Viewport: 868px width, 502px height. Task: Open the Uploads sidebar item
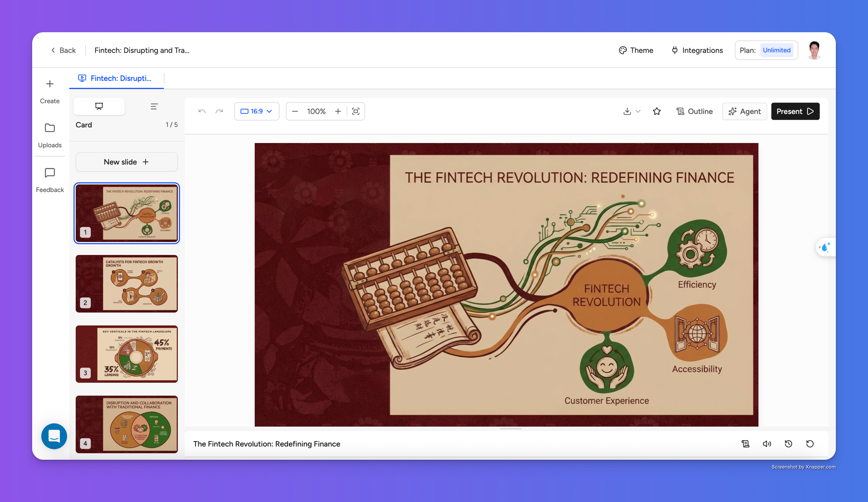(50, 135)
